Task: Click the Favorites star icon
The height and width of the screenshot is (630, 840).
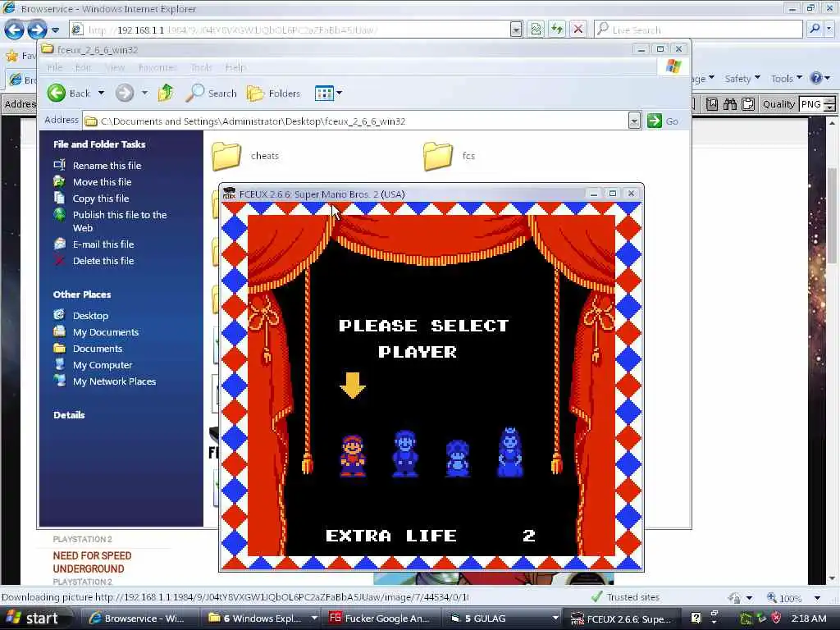Action: pyautogui.click(x=11, y=56)
